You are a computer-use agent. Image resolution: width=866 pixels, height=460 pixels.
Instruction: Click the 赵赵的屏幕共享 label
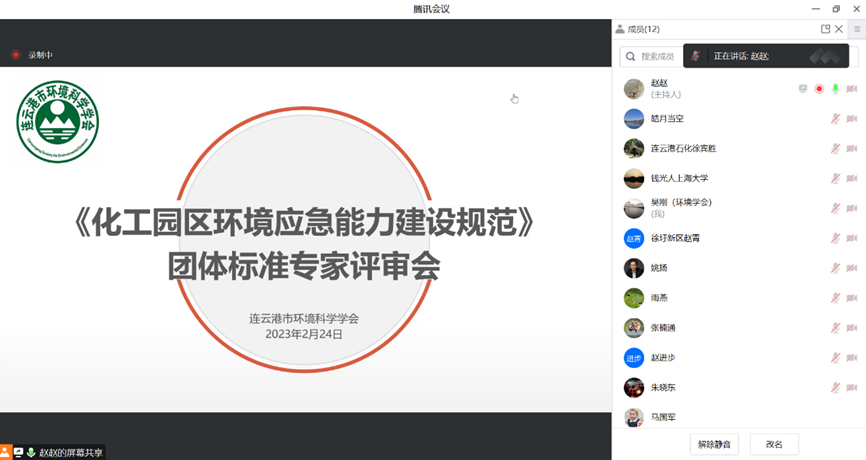click(x=70, y=453)
